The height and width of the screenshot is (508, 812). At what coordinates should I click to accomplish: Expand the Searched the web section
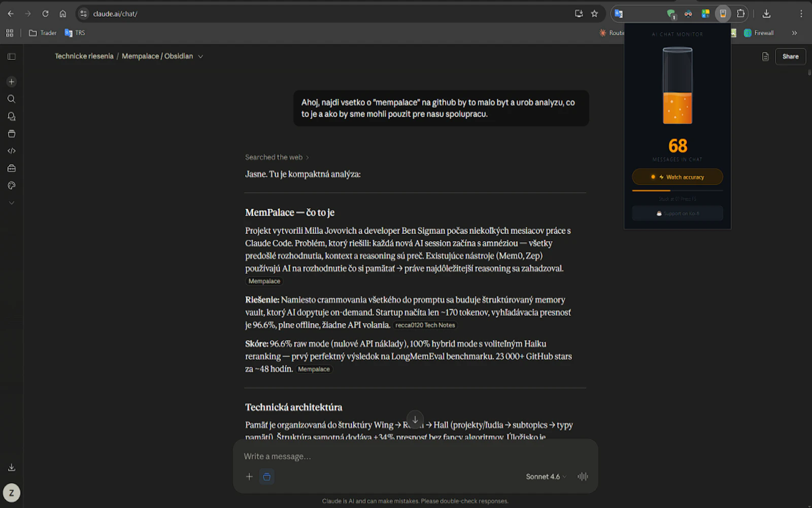coord(277,157)
